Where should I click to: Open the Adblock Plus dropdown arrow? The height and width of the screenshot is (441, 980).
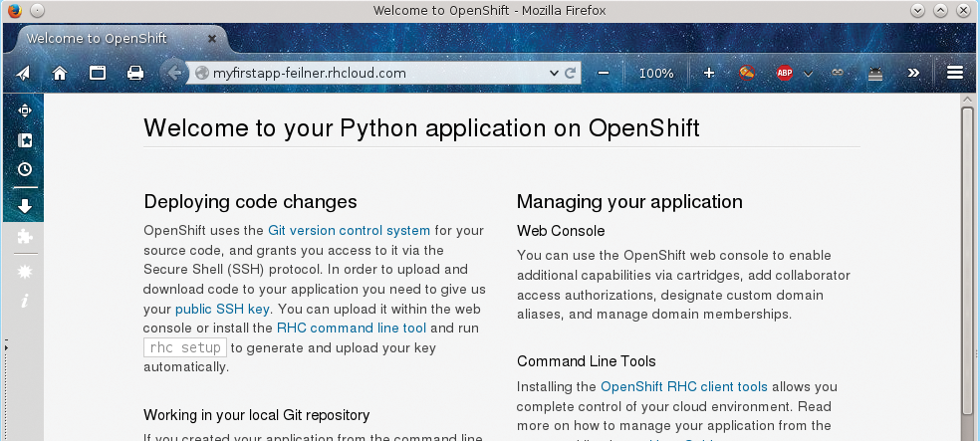[808, 74]
